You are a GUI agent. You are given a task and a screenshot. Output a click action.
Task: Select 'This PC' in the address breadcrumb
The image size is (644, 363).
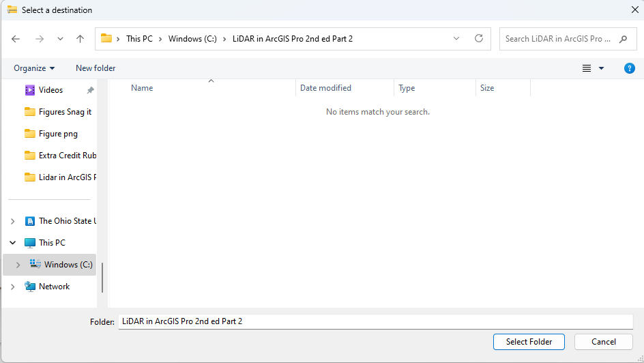point(139,39)
